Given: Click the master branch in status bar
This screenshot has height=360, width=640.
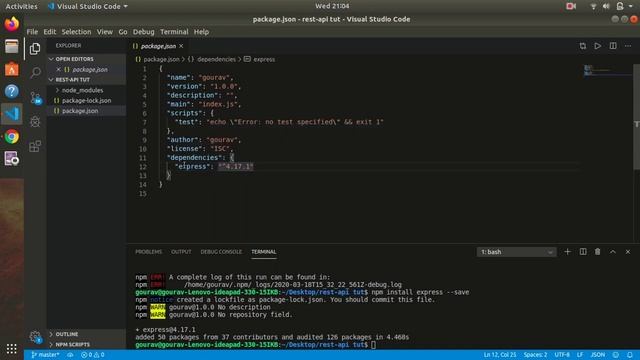Looking at the screenshot, I should pyautogui.click(x=45, y=355).
